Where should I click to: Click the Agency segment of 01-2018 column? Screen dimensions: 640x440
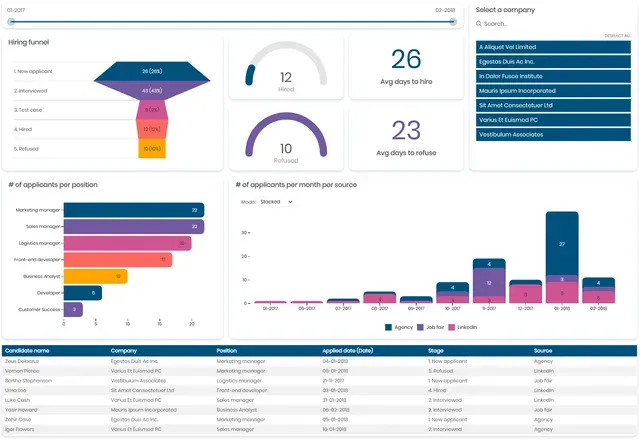[x=562, y=244]
